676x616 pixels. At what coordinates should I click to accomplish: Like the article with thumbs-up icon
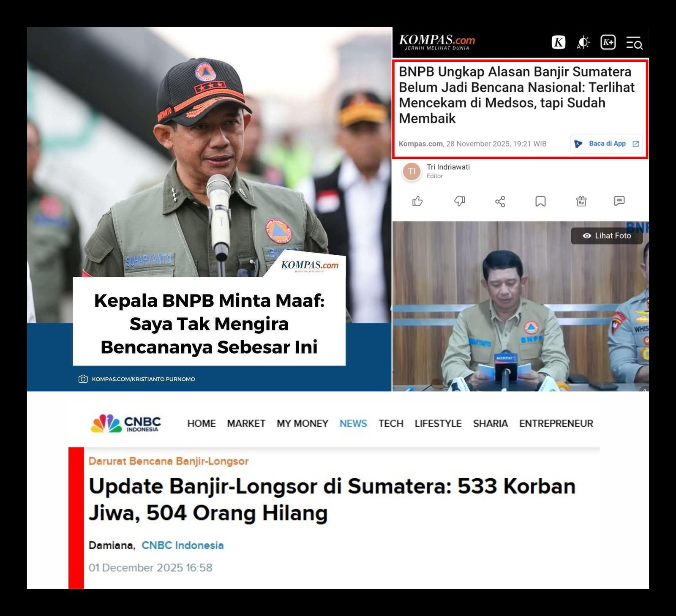click(x=417, y=202)
